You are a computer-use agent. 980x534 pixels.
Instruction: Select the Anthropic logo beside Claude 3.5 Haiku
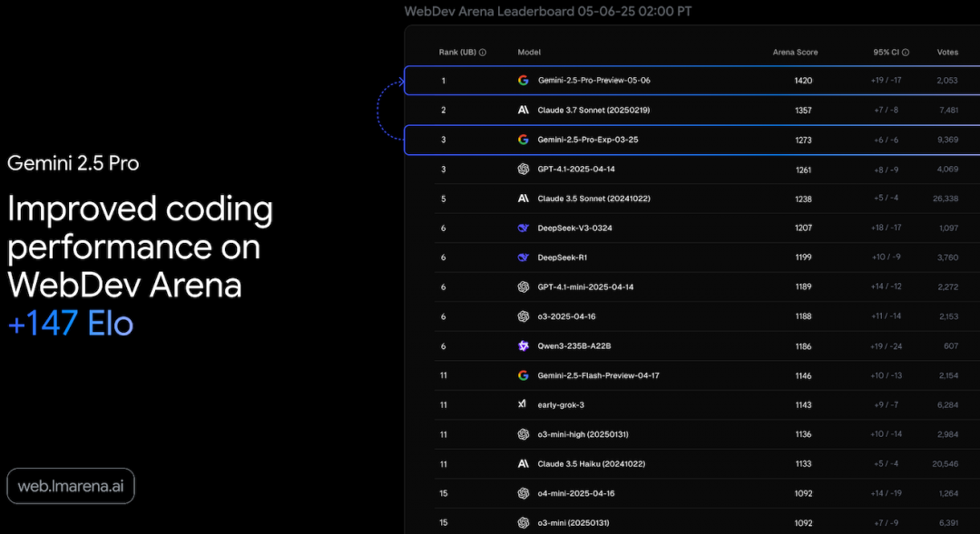pos(524,464)
